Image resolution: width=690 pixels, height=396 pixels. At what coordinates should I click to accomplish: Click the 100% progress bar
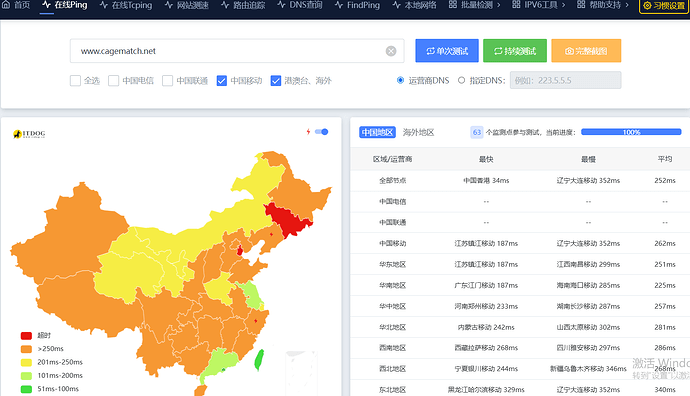631,132
